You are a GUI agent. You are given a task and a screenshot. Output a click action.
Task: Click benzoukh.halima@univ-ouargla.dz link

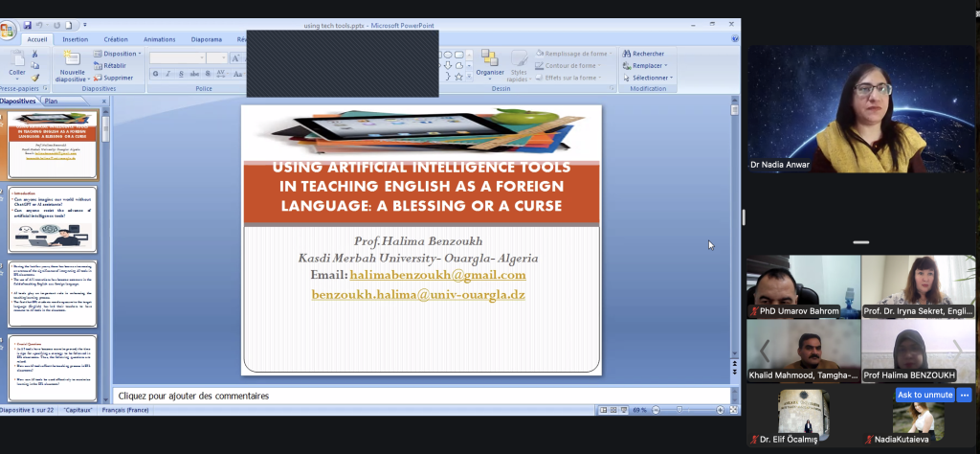[x=418, y=295]
